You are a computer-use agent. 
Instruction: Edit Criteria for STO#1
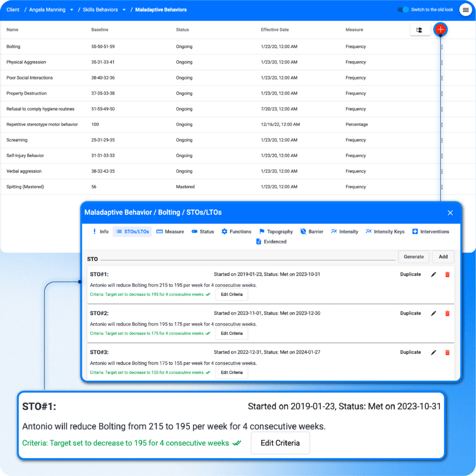coord(231,294)
